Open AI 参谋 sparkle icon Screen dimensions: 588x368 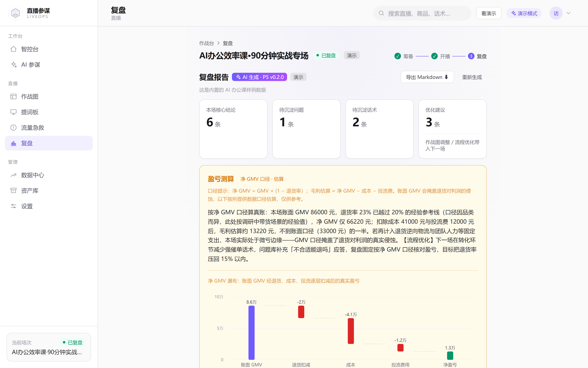pos(14,65)
